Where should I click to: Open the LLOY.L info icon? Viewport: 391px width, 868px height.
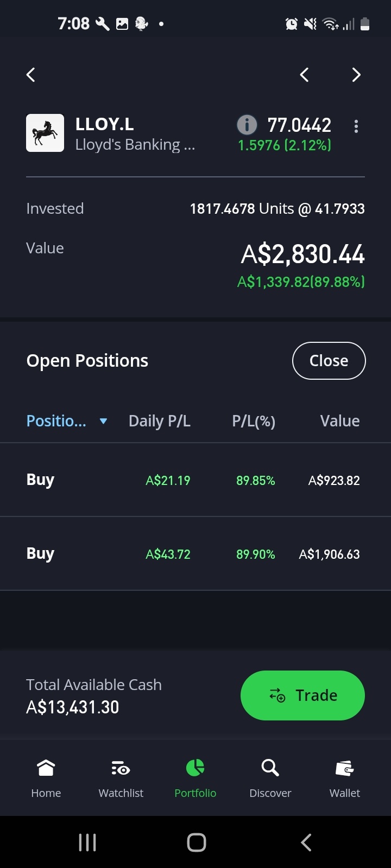click(x=247, y=125)
